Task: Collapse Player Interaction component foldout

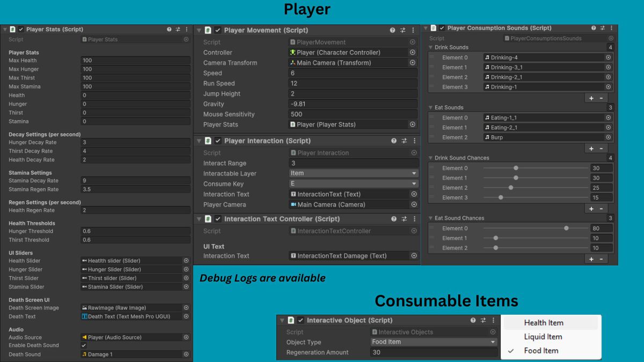Action: point(199,141)
